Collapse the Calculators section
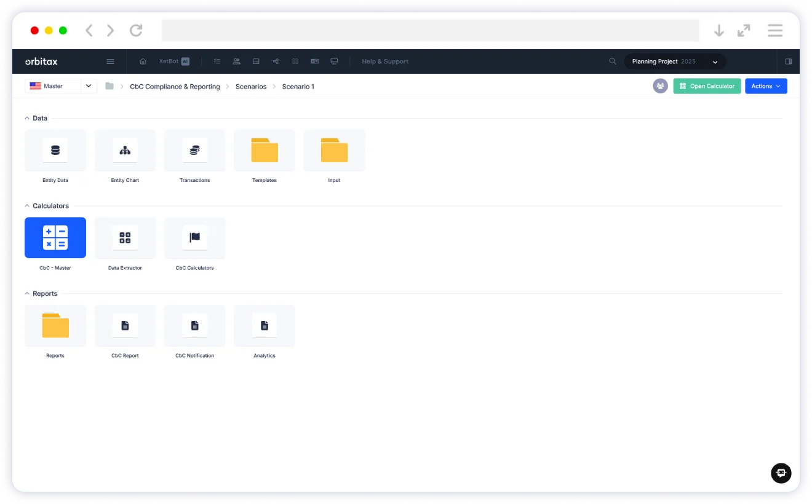The image size is (812, 504). (27, 206)
